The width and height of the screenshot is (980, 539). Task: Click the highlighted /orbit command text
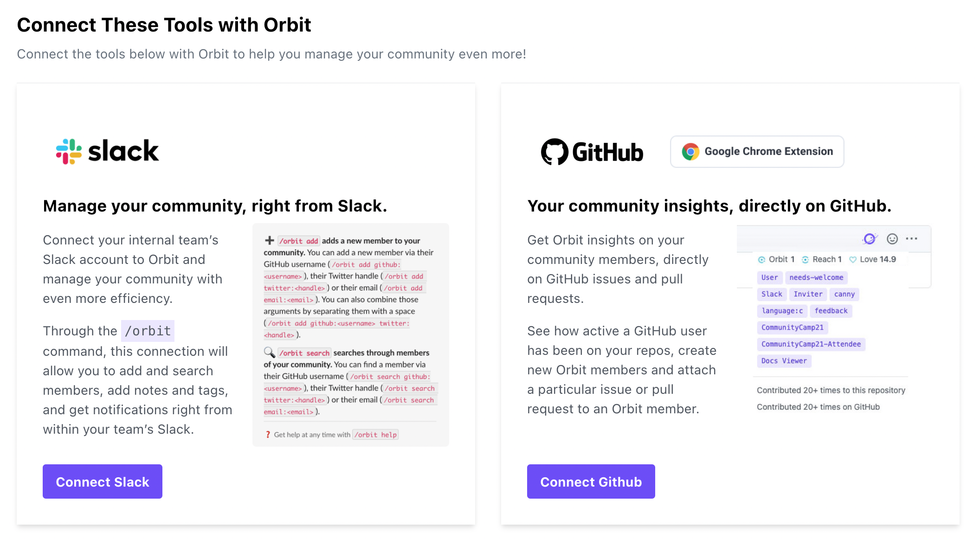148,331
